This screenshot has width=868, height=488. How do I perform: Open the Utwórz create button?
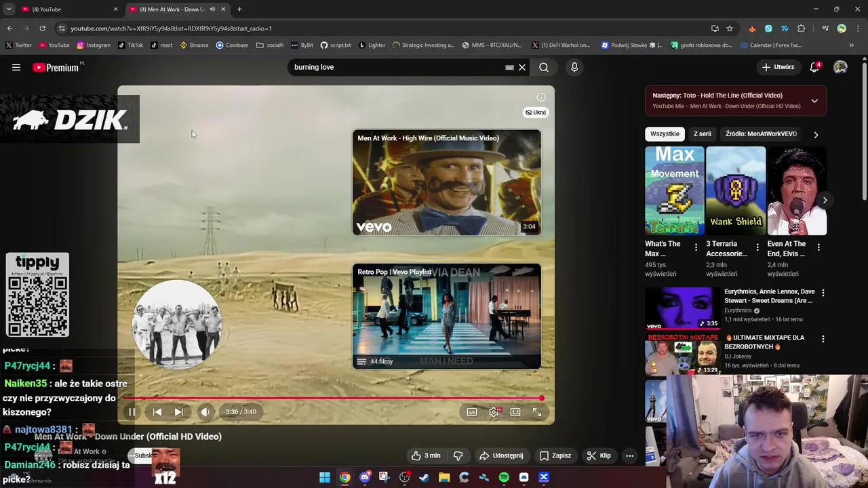(778, 67)
